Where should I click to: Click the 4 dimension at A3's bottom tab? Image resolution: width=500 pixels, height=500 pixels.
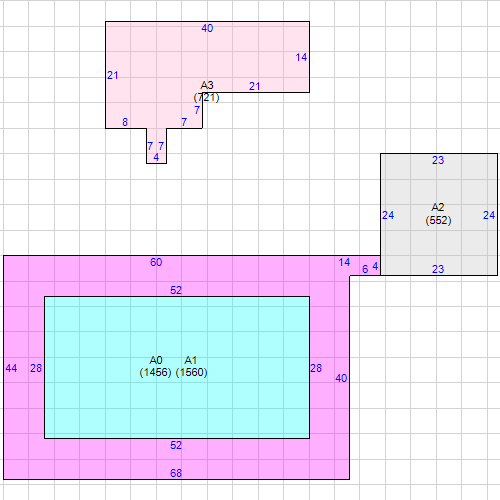coord(156,157)
